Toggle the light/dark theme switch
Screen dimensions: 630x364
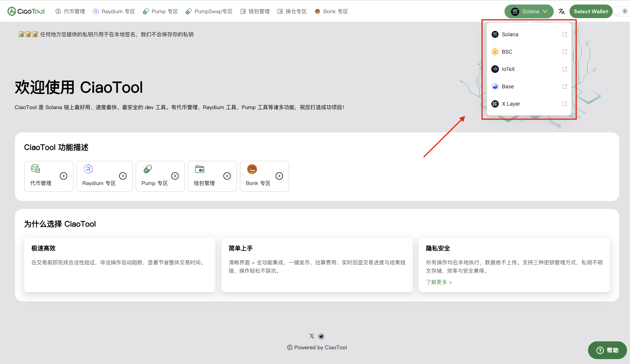pos(621,11)
